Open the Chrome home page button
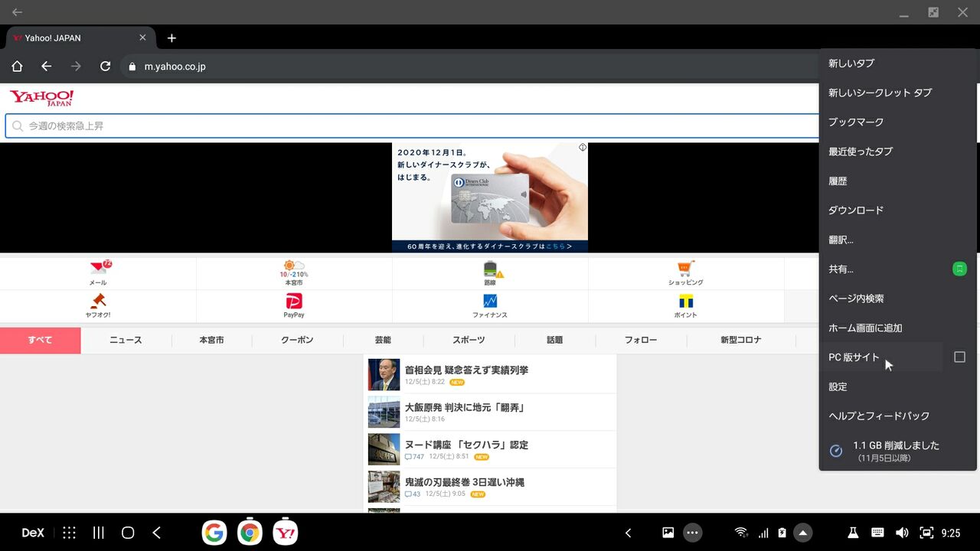The height and width of the screenshot is (551, 980). click(x=17, y=67)
